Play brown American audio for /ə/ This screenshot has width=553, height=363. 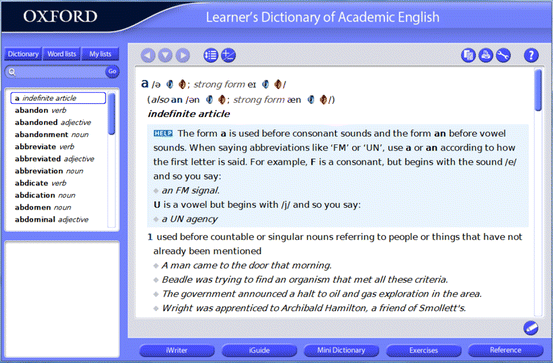182,84
